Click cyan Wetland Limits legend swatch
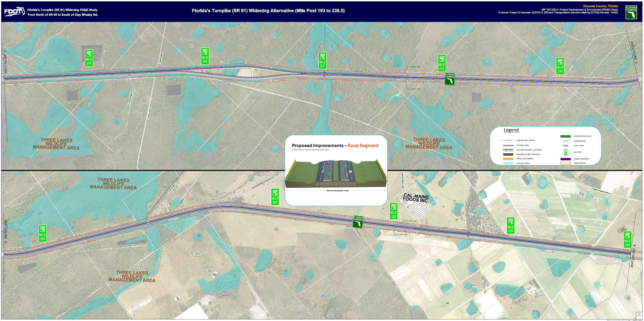This screenshot has width=644, height=321. click(x=508, y=163)
